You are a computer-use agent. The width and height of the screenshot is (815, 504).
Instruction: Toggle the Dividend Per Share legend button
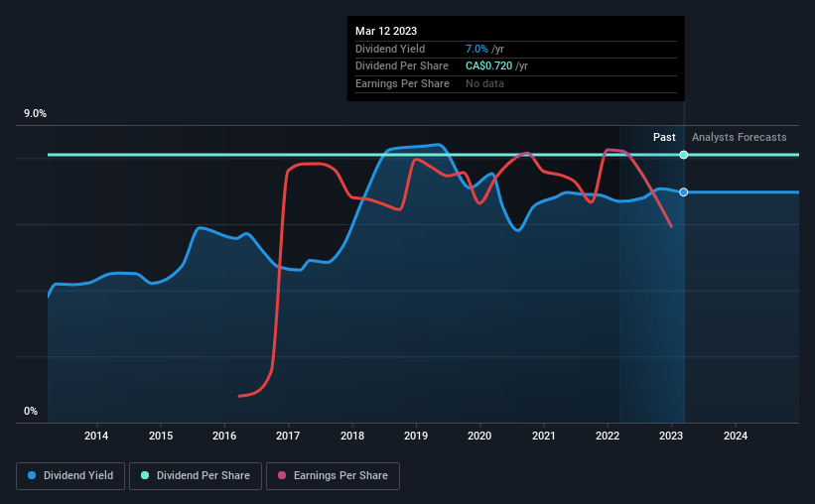pyautogui.click(x=196, y=476)
